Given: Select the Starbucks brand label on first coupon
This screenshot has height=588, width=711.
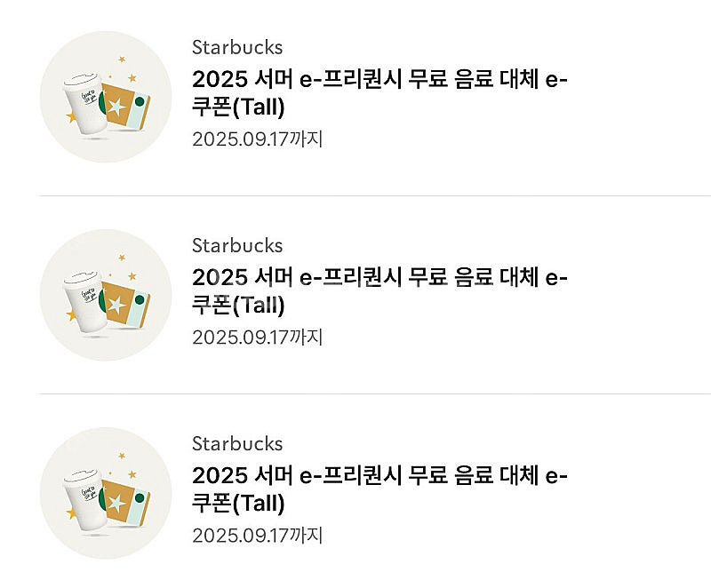Looking at the screenshot, I should pos(237,47).
